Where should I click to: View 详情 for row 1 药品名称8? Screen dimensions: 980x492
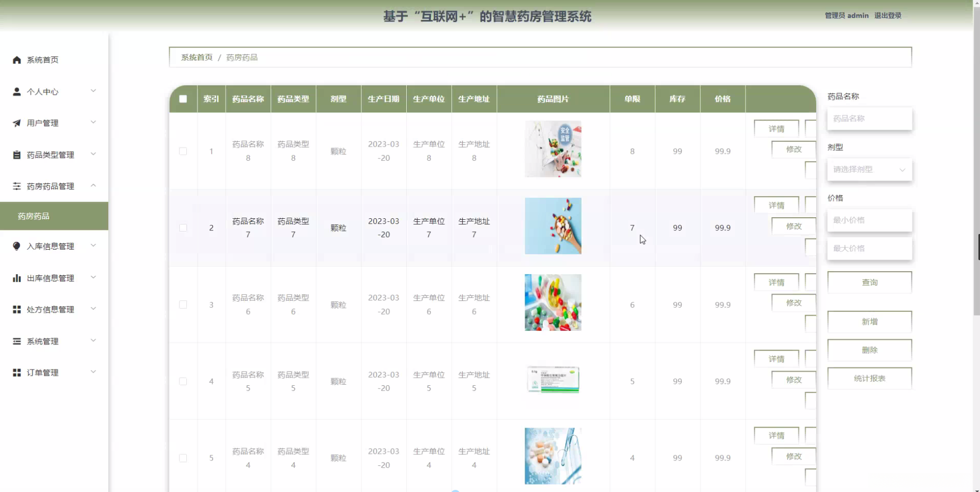(x=776, y=129)
